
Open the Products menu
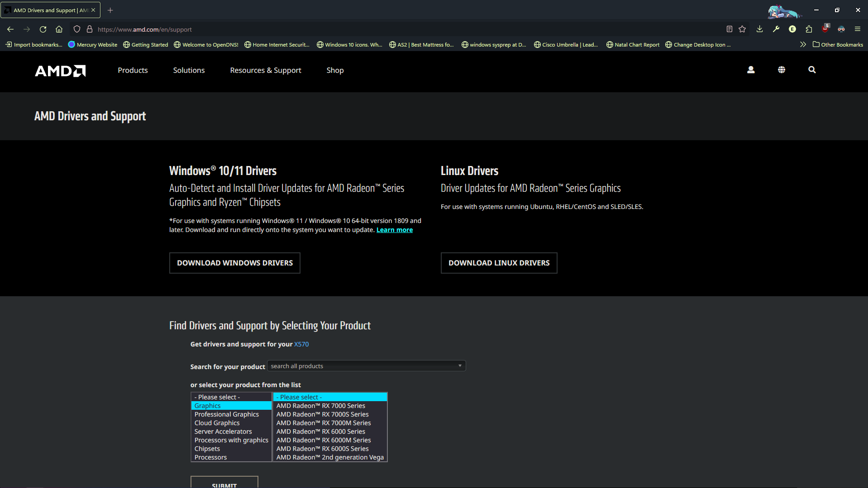[x=133, y=70]
